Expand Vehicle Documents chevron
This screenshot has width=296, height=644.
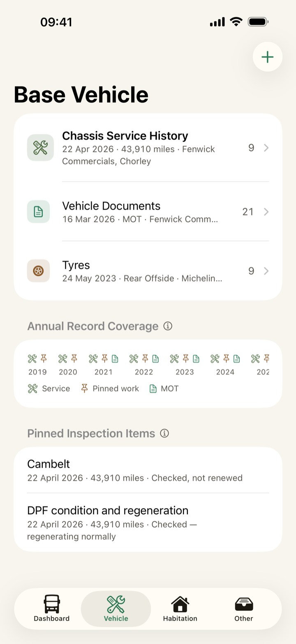(x=266, y=212)
